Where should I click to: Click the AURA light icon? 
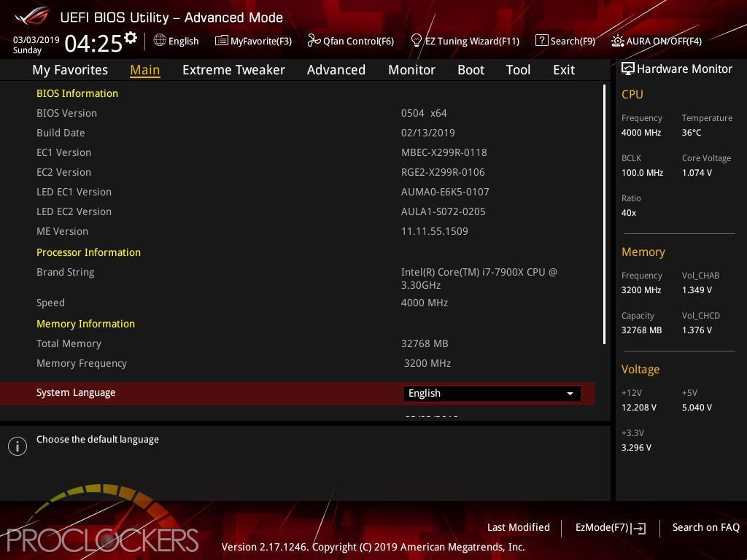tap(617, 41)
